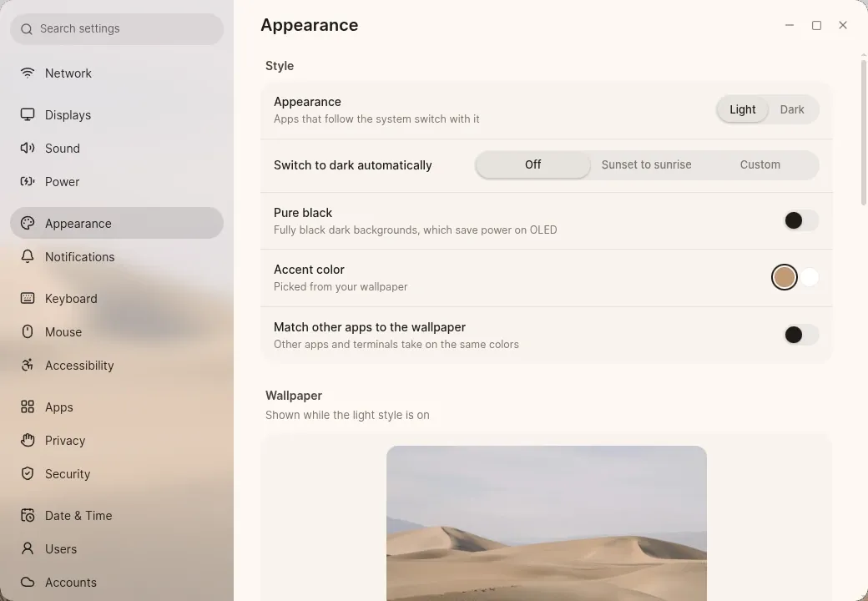Click "Apps that follow the system switch with it"
The height and width of the screenshot is (601, 868).
(x=376, y=119)
